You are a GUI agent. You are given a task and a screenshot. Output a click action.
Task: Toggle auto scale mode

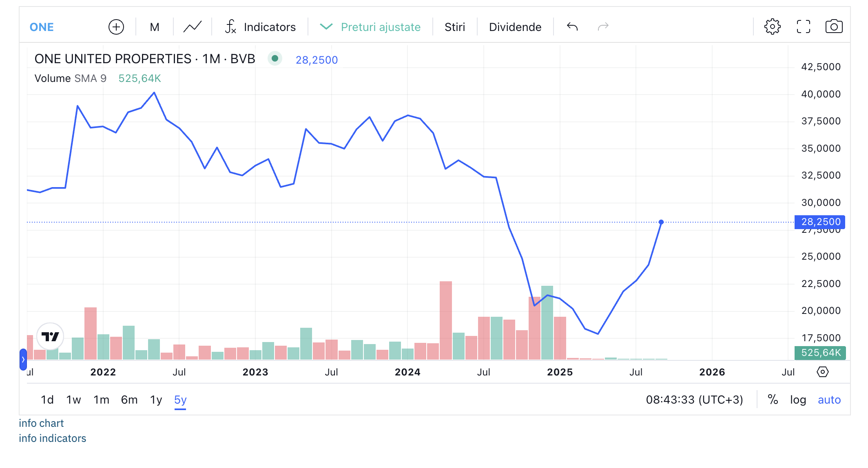pos(829,400)
